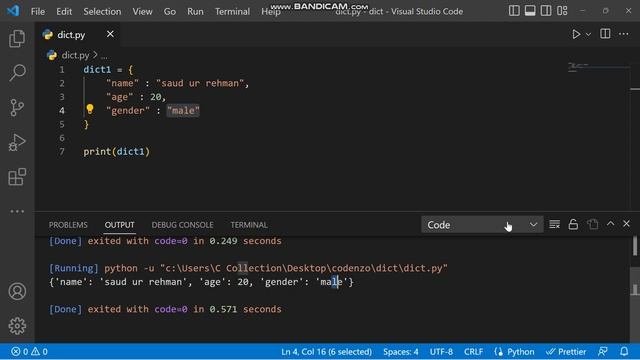
Task: Toggle the bottom panel layout icon
Action: [x=530, y=11]
